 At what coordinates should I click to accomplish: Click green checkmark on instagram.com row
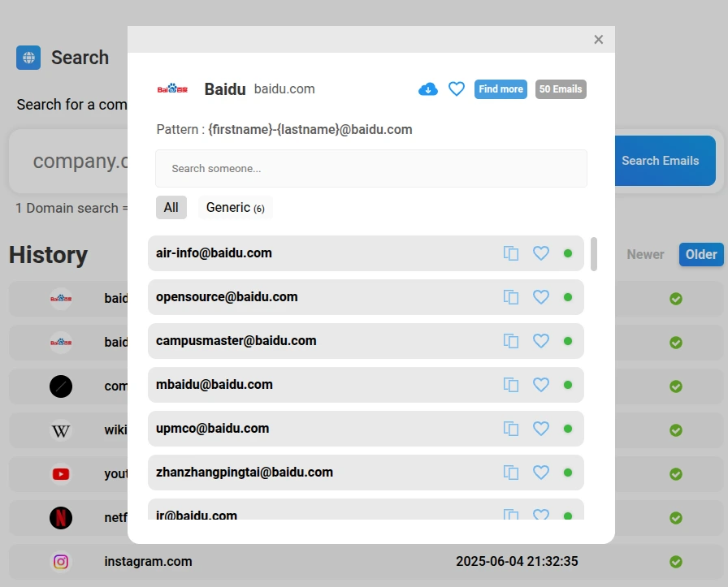point(676,562)
